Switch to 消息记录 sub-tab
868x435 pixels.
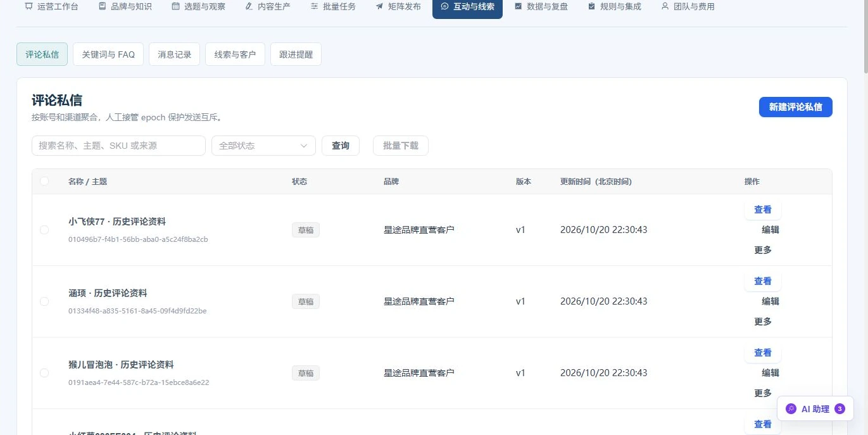174,54
